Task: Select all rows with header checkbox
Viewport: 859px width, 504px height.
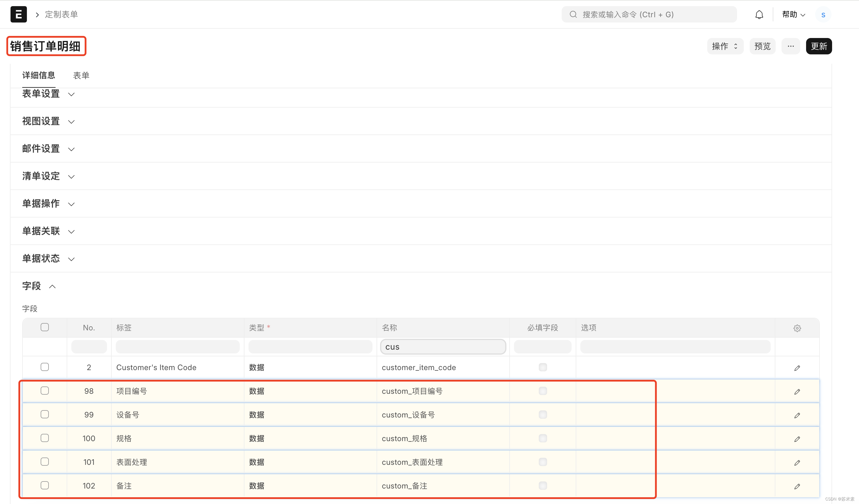Action: (x=45, y=327)
